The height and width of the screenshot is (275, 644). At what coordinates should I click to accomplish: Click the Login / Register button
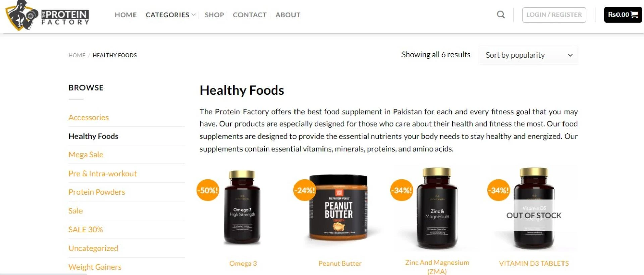(554, 15)
